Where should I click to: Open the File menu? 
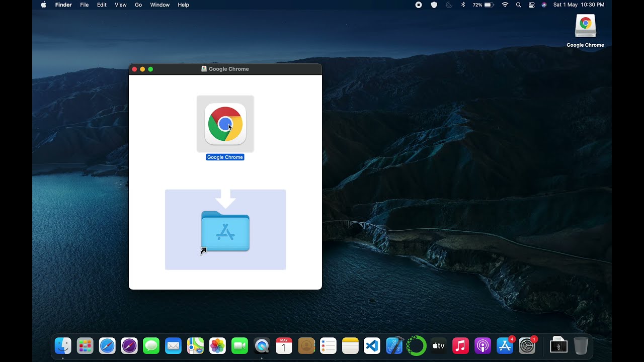(85, 5)
